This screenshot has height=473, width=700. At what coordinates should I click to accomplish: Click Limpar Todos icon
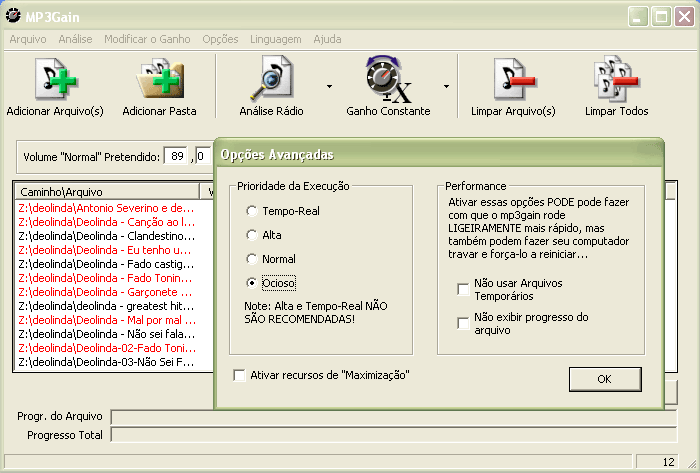[617, 79]
